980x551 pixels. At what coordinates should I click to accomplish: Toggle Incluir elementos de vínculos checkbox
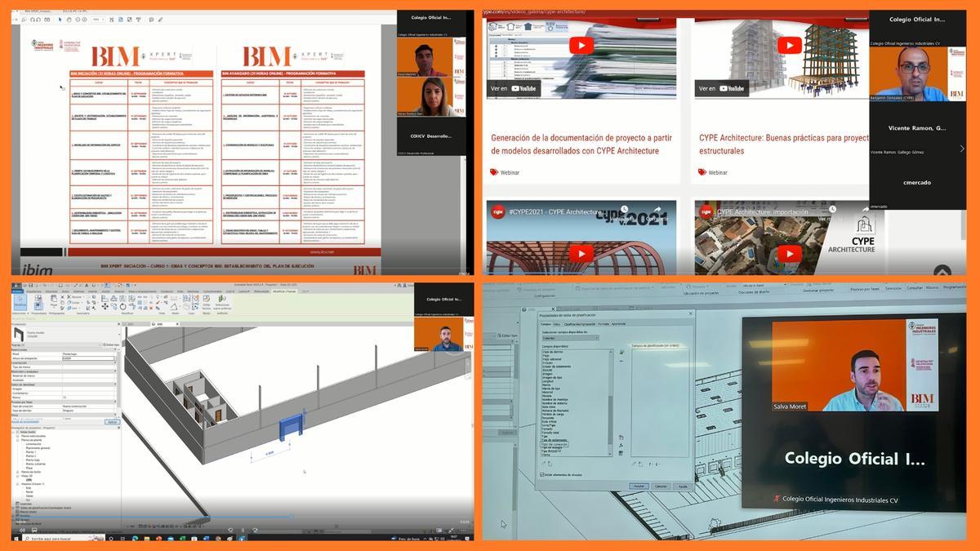click(543, 474)
